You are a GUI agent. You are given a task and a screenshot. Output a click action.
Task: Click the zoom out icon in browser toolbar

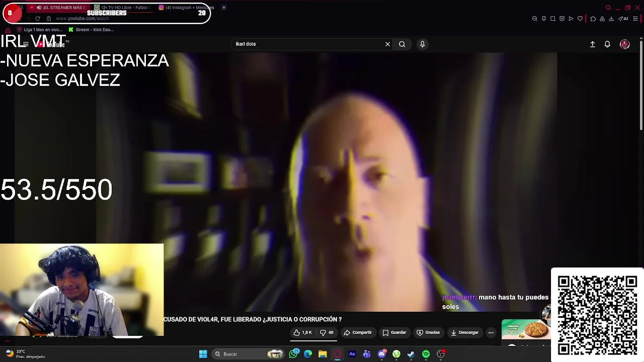tap(535, 19)
